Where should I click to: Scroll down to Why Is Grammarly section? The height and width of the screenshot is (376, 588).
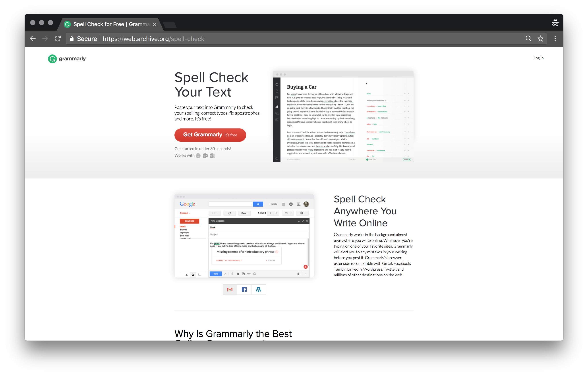[x=233, y=333]
